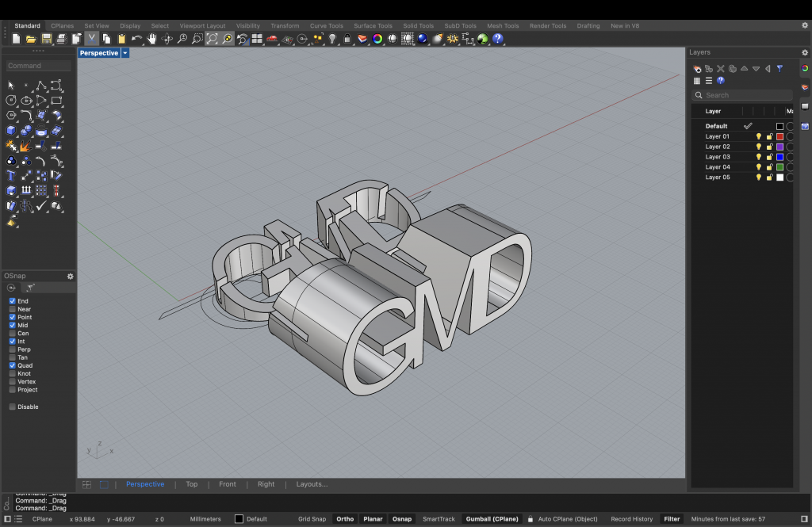Viewport: 812px width, 527px height.
Task: Switch to the Curve Tools tab
Action: 326,25
